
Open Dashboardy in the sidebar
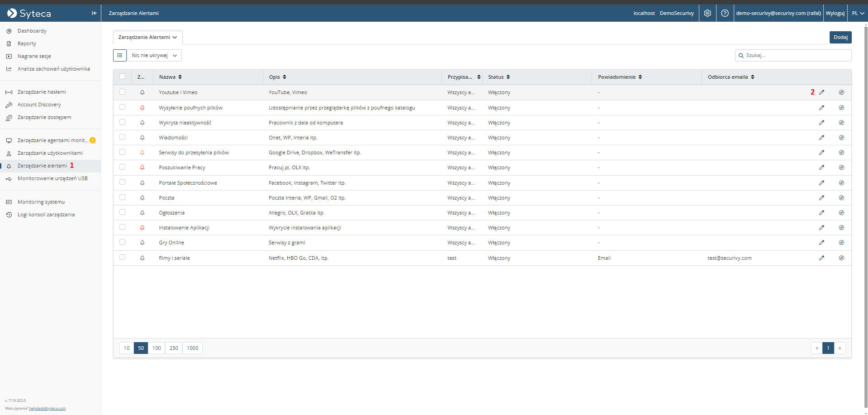(32, 31)
